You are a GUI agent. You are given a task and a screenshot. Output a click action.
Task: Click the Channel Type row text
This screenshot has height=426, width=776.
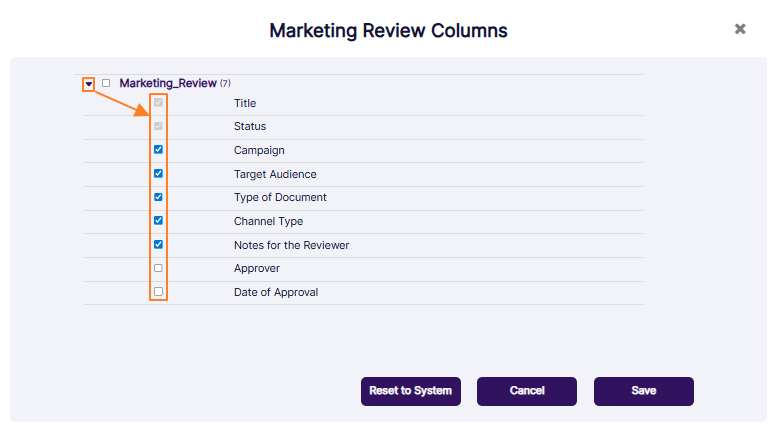pyautogui.click(x=268, y=221)
